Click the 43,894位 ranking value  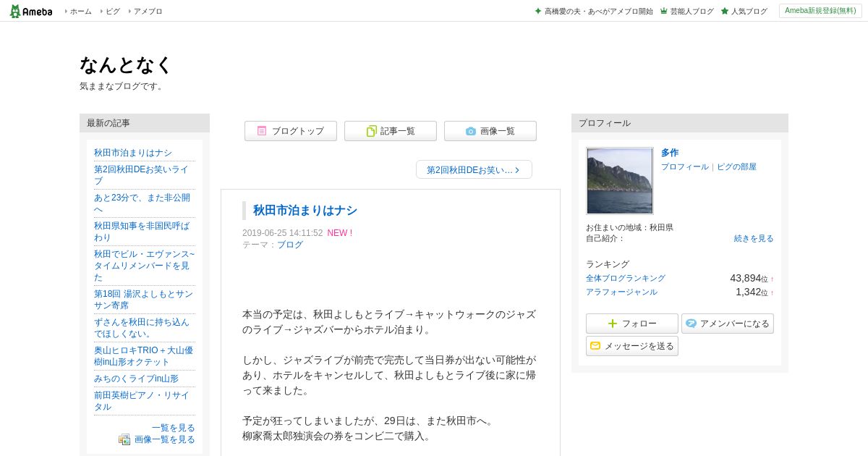(749, 278)
